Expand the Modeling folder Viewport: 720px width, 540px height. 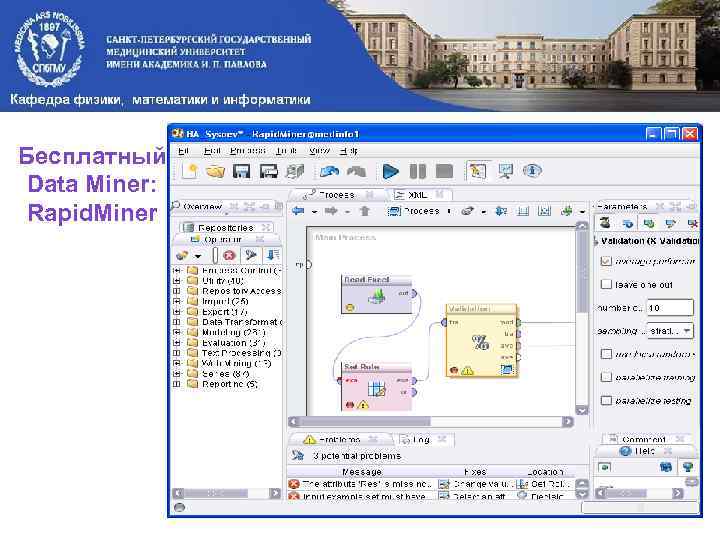click(177, 332)
